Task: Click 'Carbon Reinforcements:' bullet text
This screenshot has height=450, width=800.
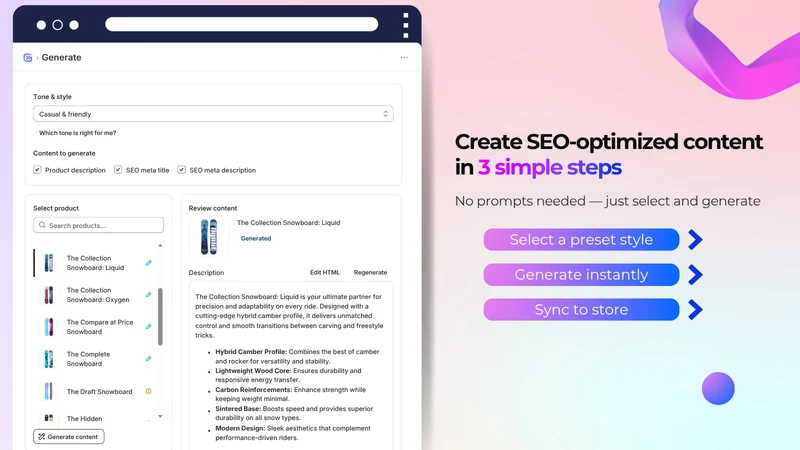Action: (x=254, y=390)
